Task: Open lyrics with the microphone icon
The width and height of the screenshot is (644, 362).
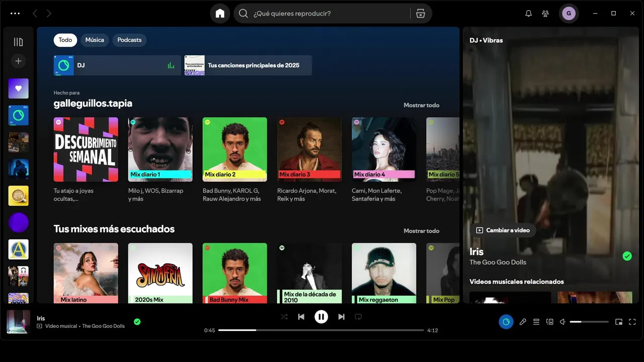Action: pyautogui.click(x=523, y=322)
